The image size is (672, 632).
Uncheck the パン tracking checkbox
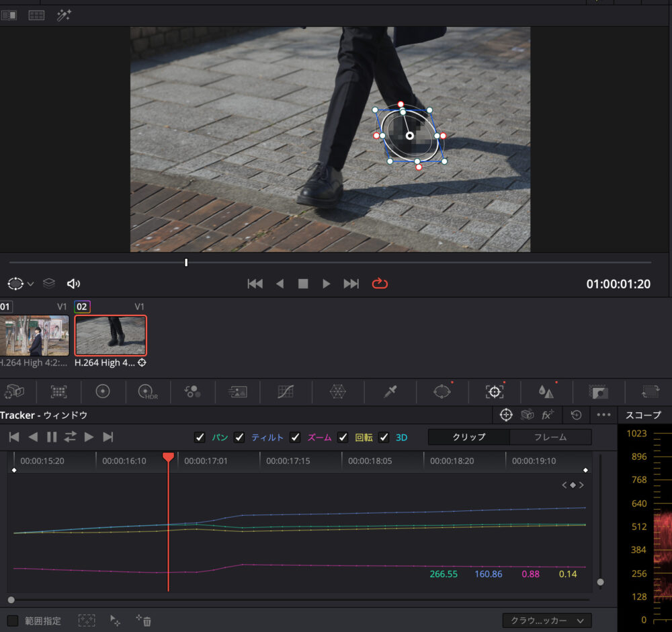[200, 437]
